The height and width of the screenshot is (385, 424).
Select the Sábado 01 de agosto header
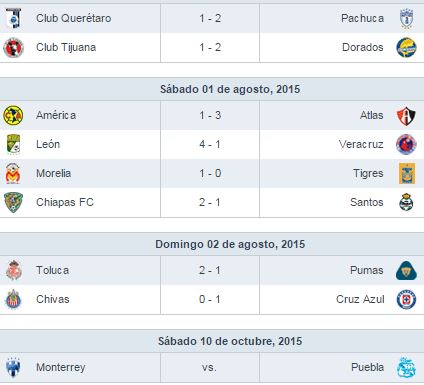(230, 89)
